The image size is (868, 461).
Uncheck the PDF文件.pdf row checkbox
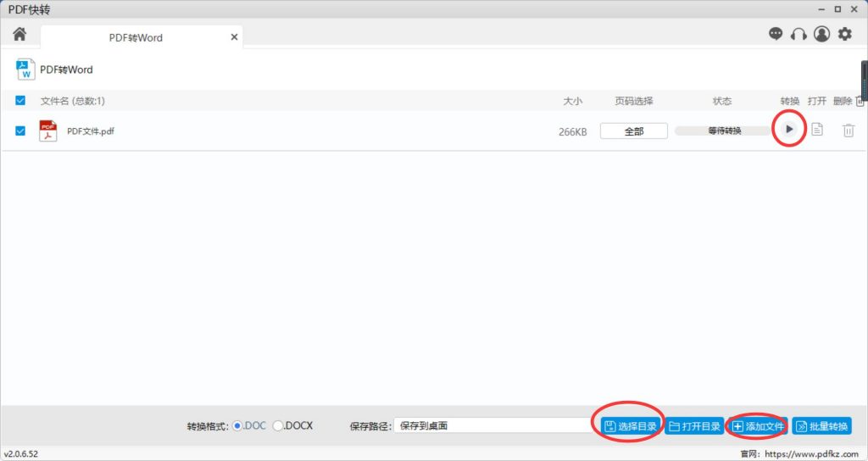coord(20,131)
